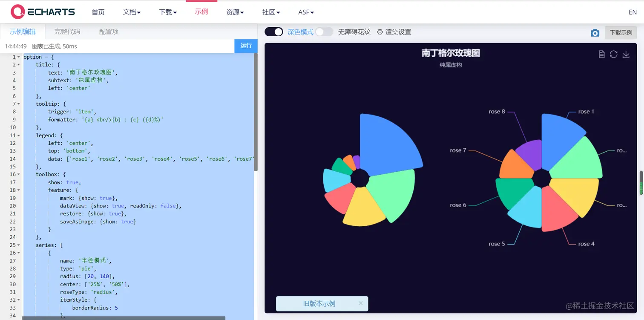Switch language to EN
The image size is (644, 320).
click(x=632, y=12)
